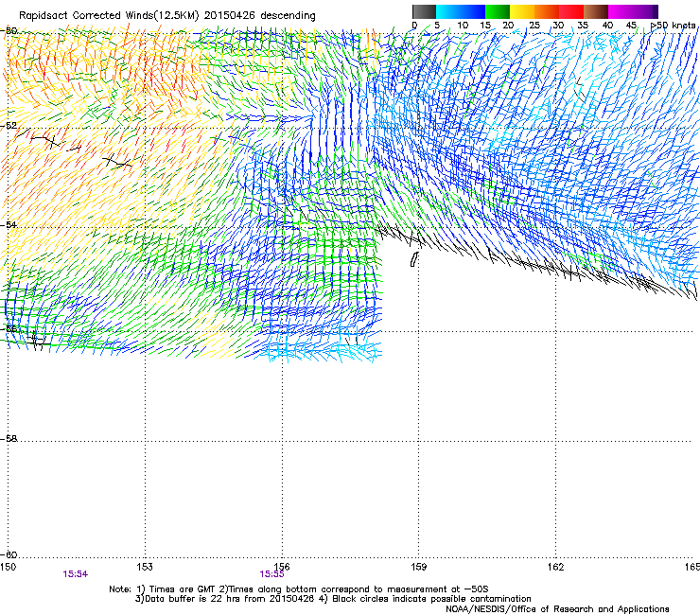Click the 'Data buffer is 22 hrs' note line
The image size is (700, 615).
333,599
